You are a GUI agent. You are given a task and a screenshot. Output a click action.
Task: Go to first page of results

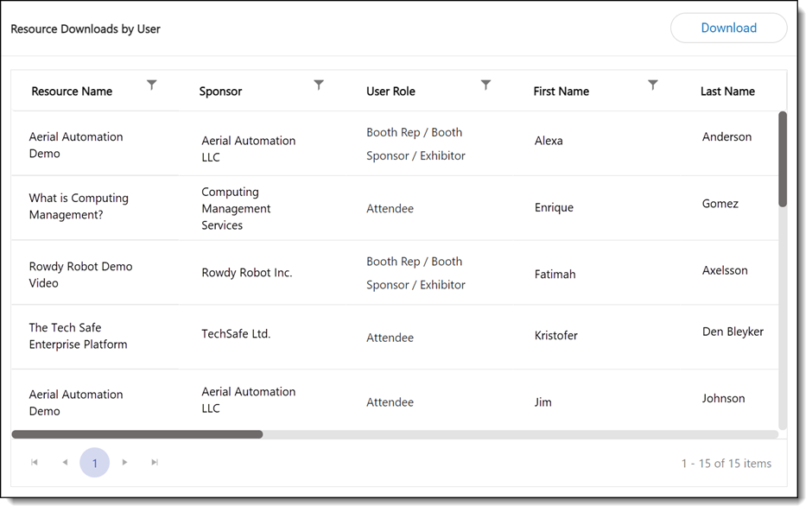coord(35,463)
